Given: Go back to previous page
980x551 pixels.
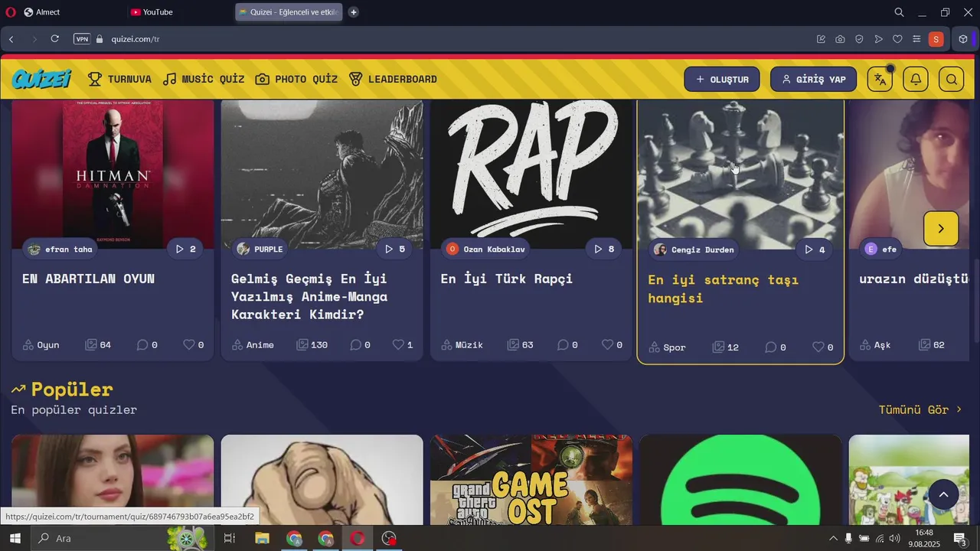Looking at the screenshot, I should click(11, 39).
